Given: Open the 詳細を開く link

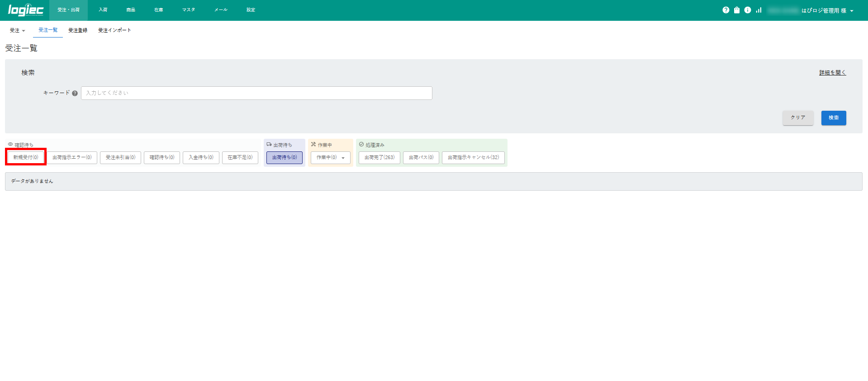Looking at the screenshot, I should (832, 72).
